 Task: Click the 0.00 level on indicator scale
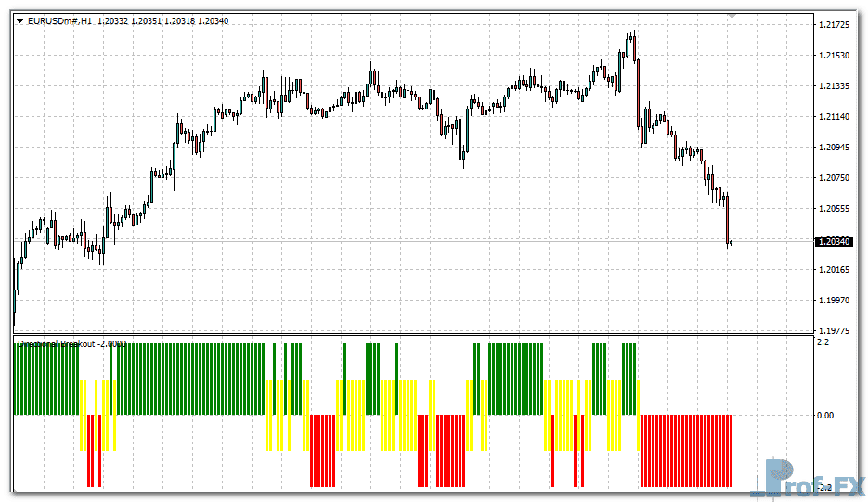tap(825, 415)
